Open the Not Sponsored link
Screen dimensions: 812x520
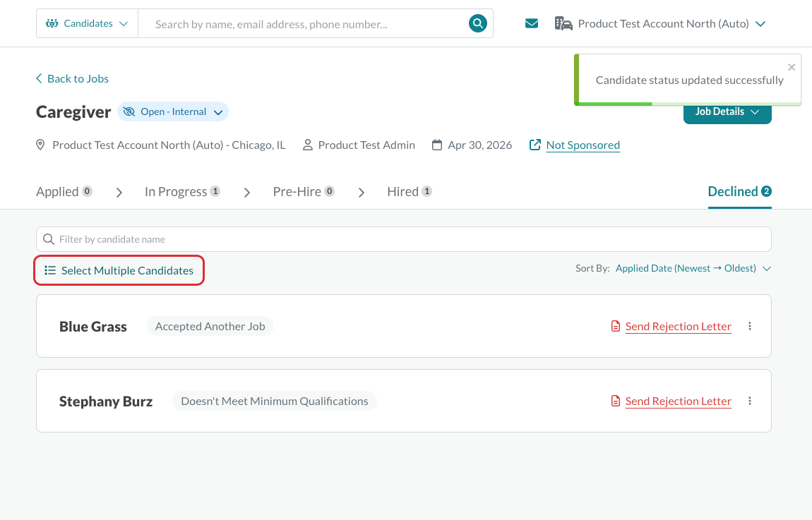(583, 145)
